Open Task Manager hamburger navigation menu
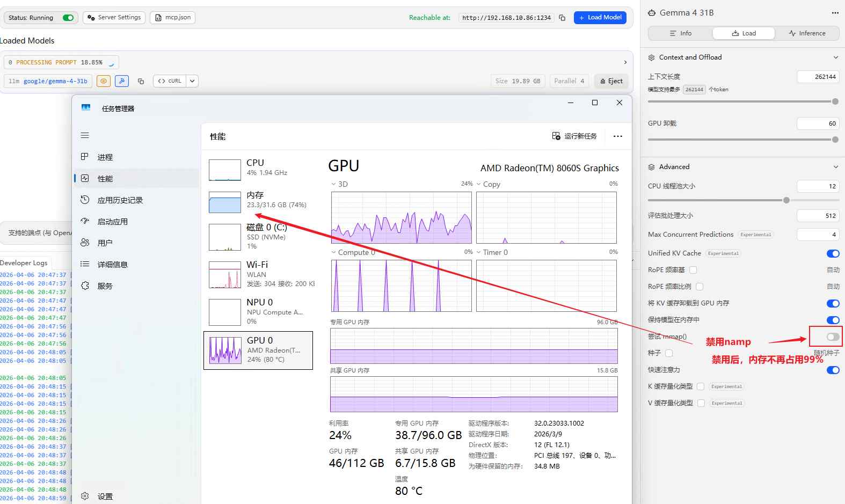Viewport: 845px width, 504px height. pos(85,135)
